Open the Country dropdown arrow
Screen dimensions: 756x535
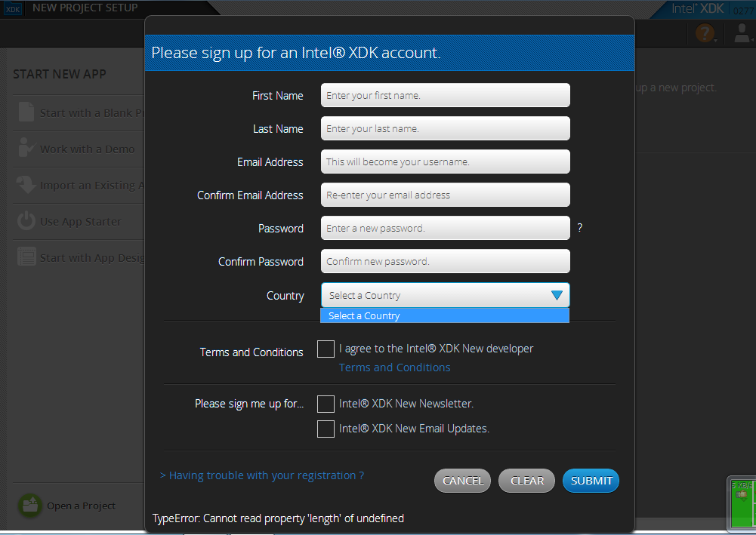point(557,295)
